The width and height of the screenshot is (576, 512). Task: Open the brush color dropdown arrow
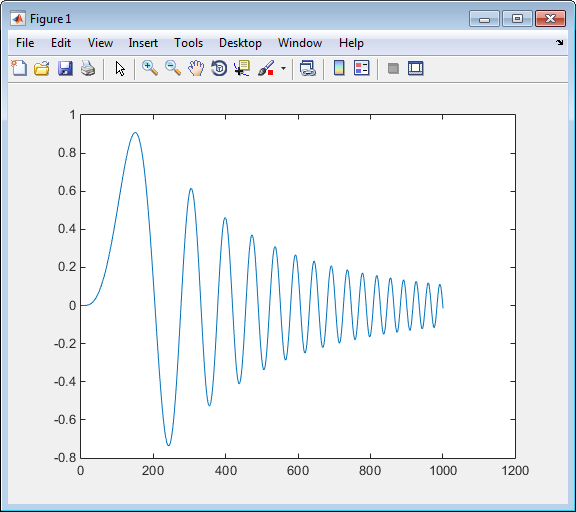click(x=283, y=68)
